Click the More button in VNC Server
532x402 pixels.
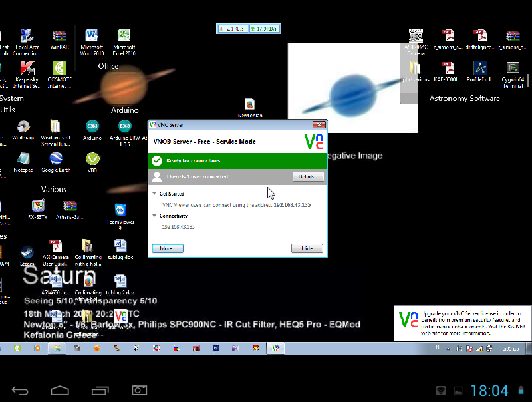point(168,248)
